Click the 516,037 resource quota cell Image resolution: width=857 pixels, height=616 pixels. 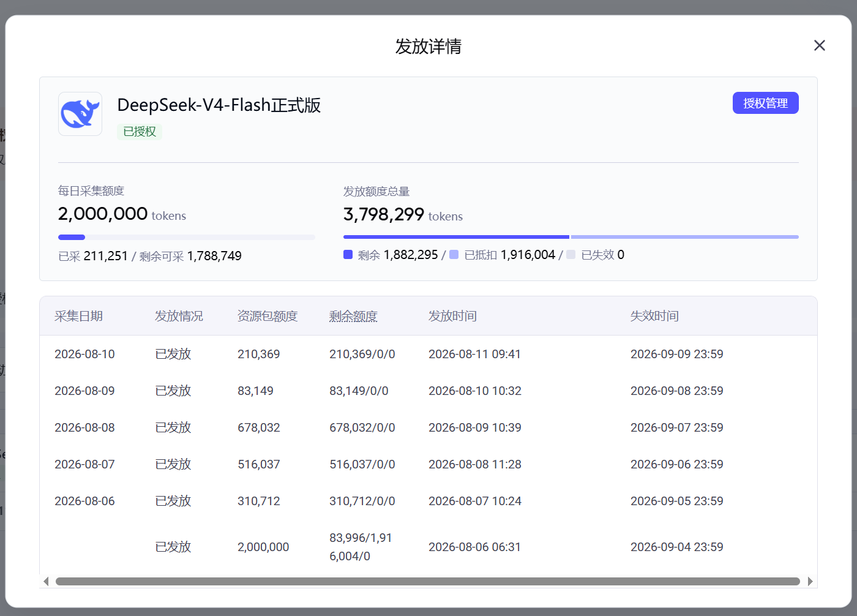[259, 464]
